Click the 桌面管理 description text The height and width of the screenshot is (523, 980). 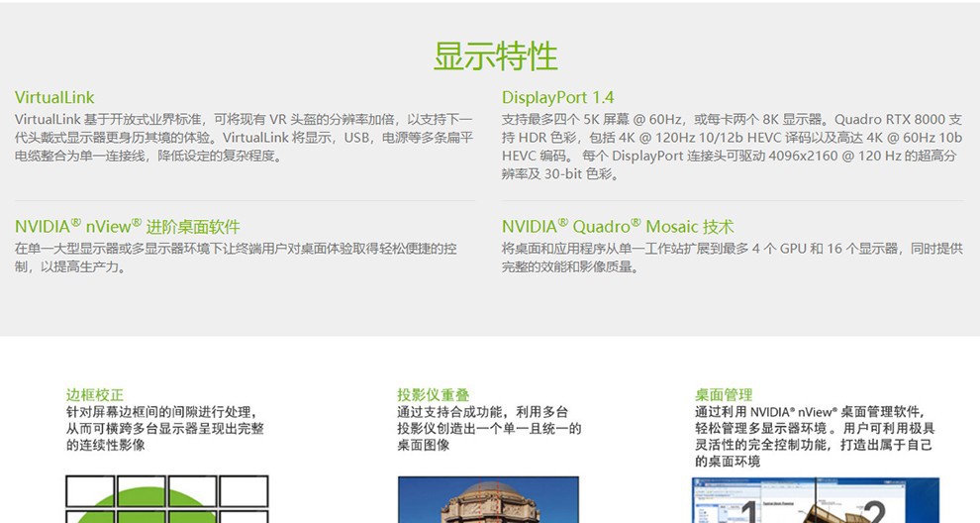coord(815,437)
